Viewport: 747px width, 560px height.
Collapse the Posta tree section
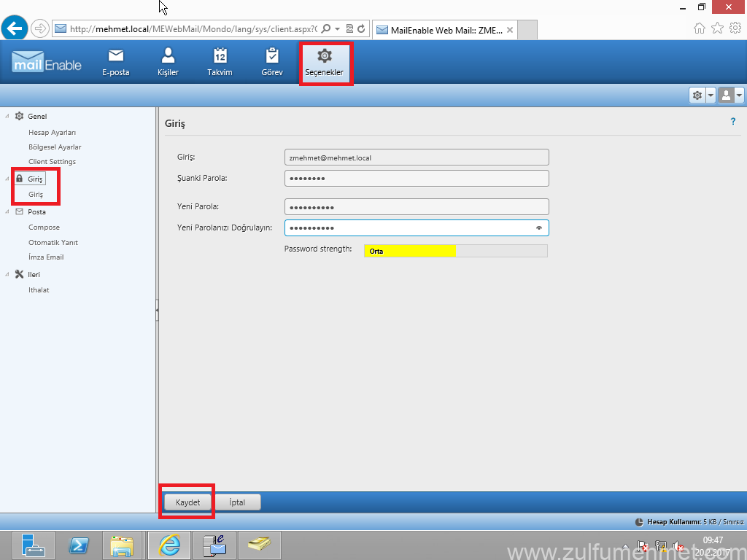tap(7, 211)
